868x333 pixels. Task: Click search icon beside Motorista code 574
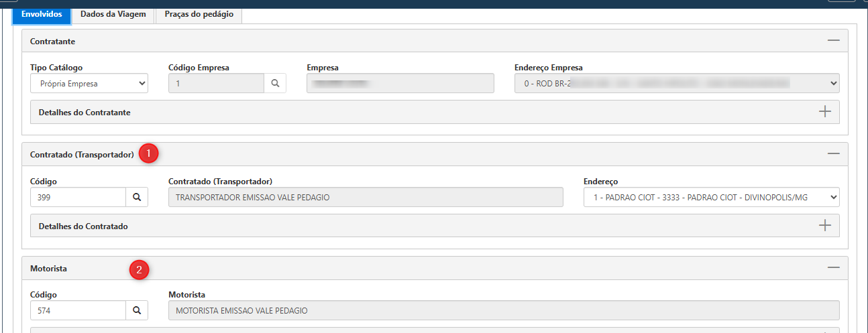(137, 311)
